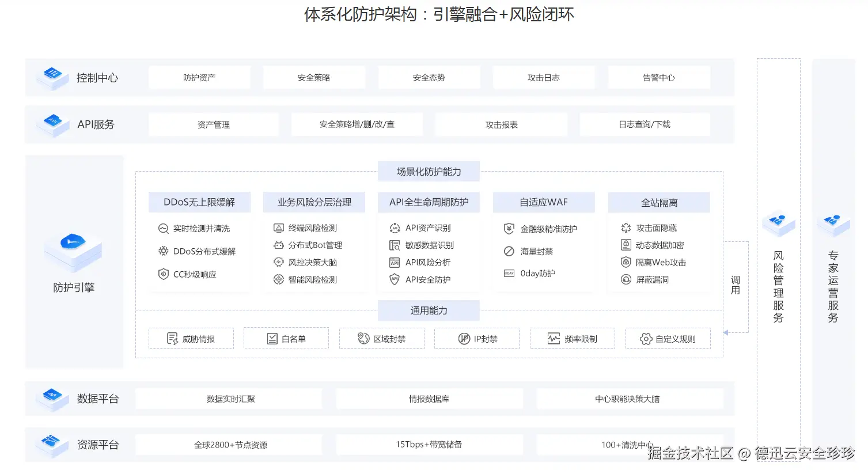Click the API icon beside API风险分析

pyautogui.click(x=395, y=263)
